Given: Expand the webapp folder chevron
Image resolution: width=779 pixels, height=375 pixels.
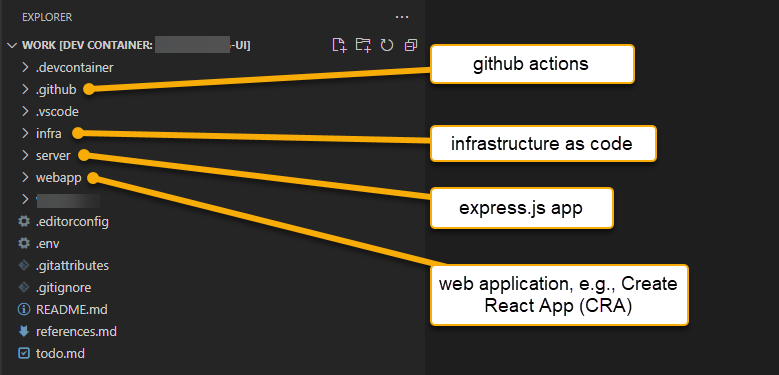Looking at the screenshot, I should (25, 177).
